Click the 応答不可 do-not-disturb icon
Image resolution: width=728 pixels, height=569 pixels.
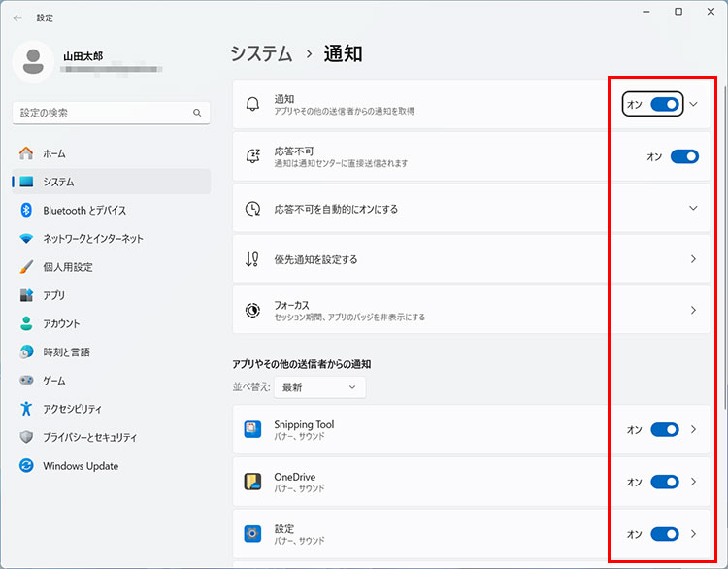tap(252, 156)
